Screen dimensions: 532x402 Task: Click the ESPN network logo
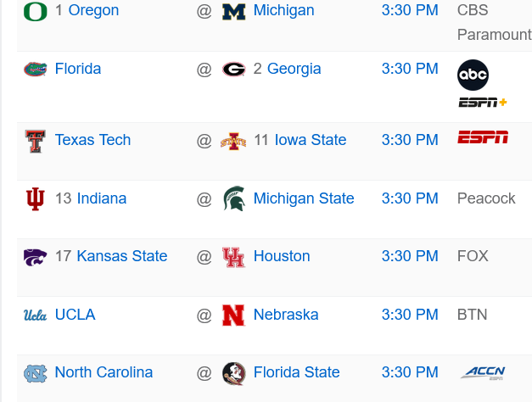pyautogui.click(x=483, y=137)
